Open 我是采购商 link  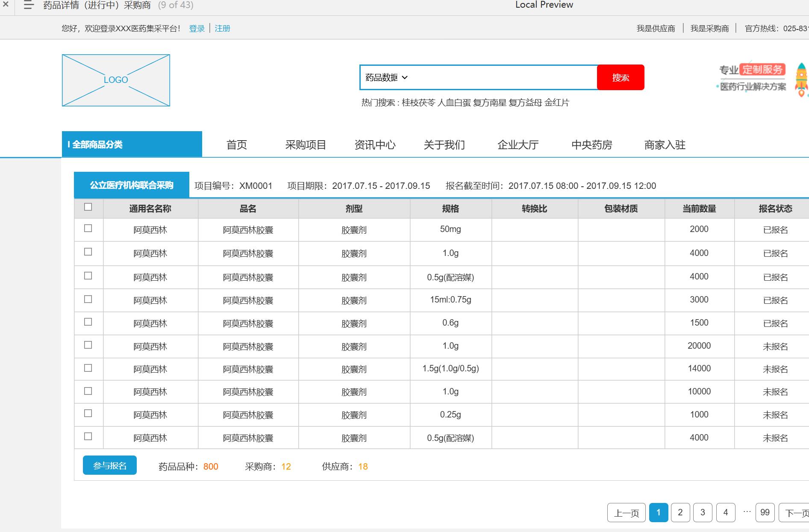tap(709, 28)
